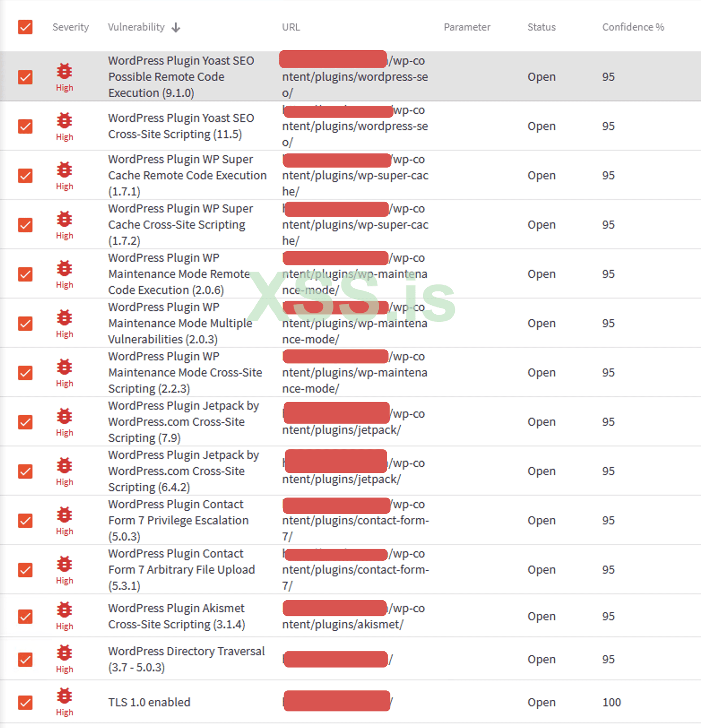
Task: Toggle checkbox for Yoast SEO Cross-Site Scripting (11.5)
Action: [x=25, y=126]
